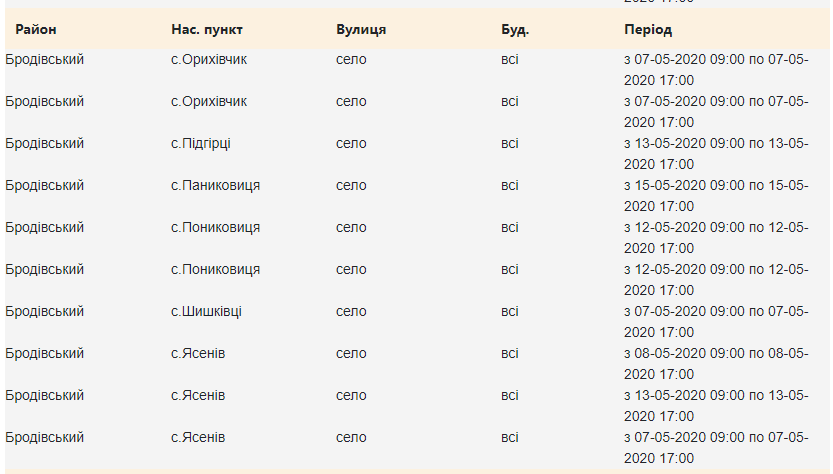Select the Вулиця column header
This screenshot has height=474, width=833.
click(x=361, y=30)
